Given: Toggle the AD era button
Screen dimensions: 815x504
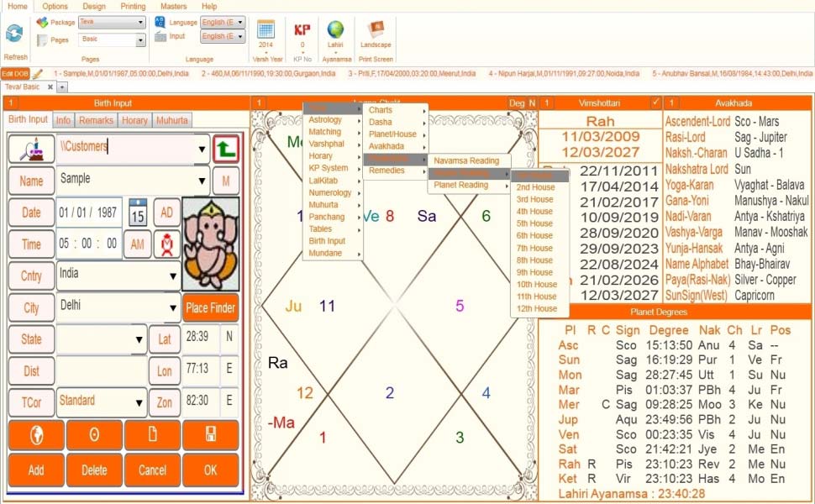Looking at the screenshot, I should tap(167, 213).
